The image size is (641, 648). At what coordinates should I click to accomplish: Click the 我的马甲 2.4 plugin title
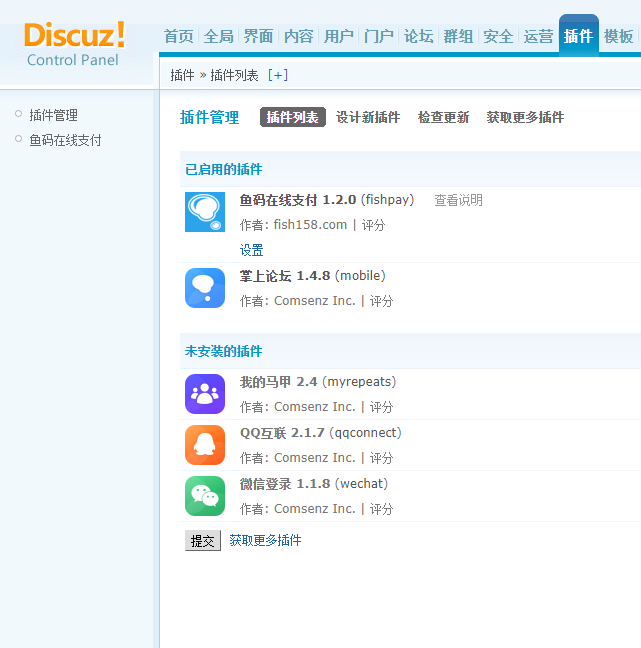[x=279, y=381]
